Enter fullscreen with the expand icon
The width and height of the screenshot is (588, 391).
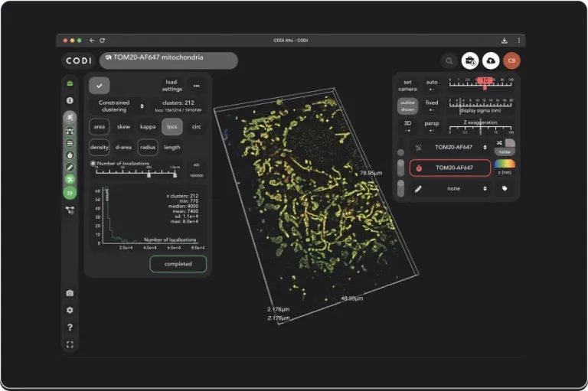(x=70, y=344)
